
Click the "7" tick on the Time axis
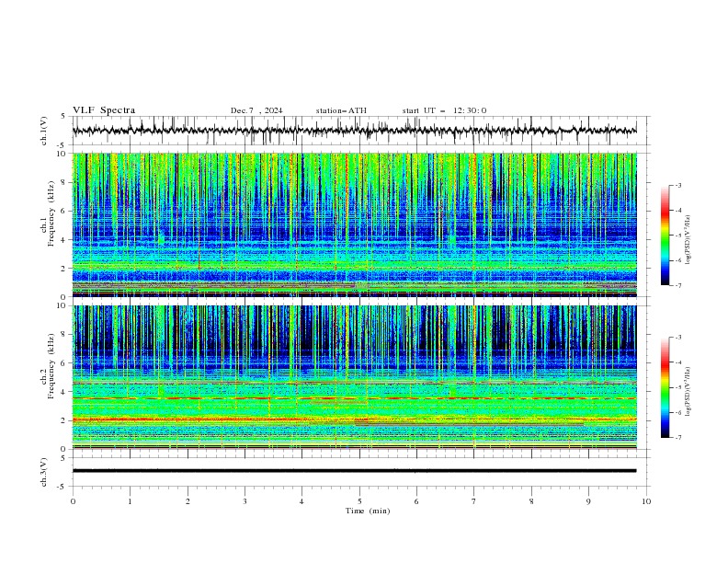tap(474, 501)
